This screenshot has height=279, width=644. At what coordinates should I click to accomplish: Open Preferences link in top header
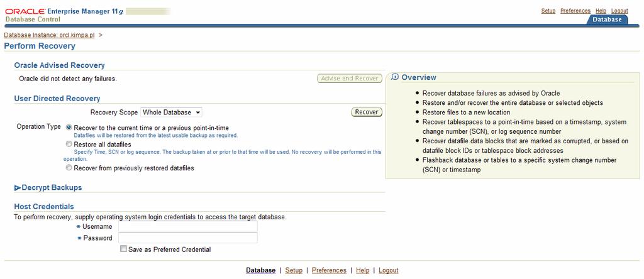[x=575, y=11]
